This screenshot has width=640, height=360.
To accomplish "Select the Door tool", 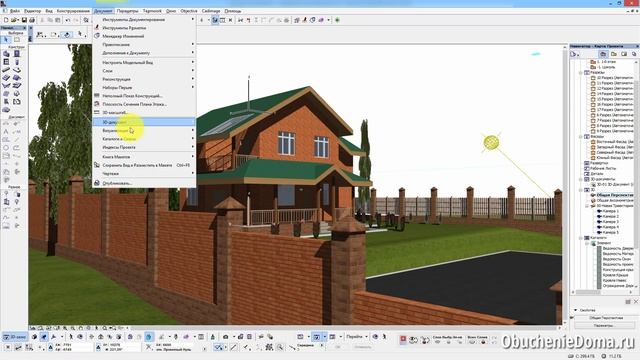I will [x=17, y=53].
